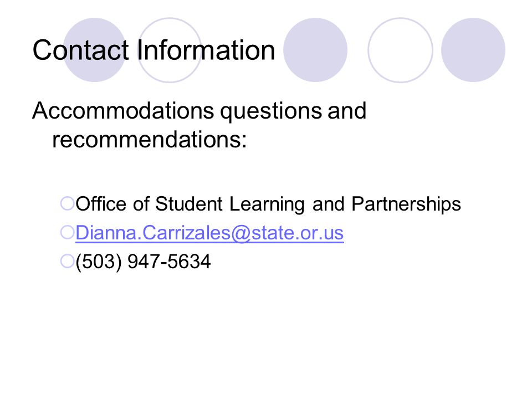Image resolution: width=532 pixels, height=399 pixels.
Task: Click the outlined circle overlapping the word Information
Action: coord(170,50)
